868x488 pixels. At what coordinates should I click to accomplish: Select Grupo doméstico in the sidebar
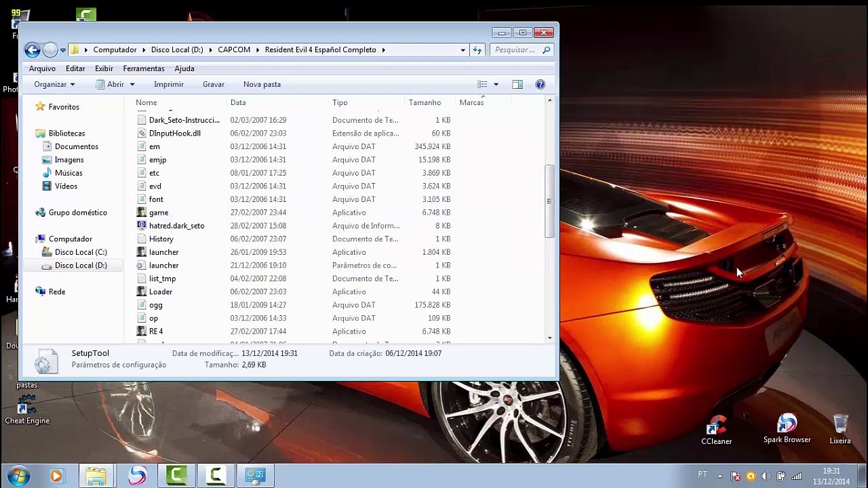tap(78, 213)
